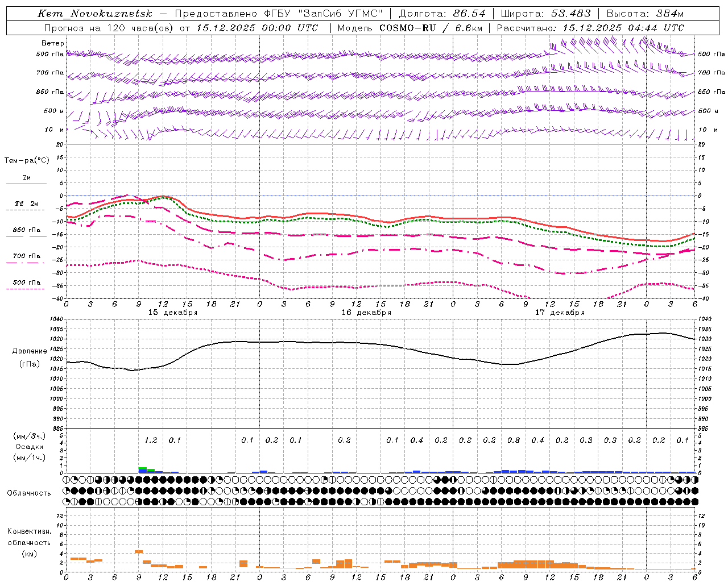This screenshot has width=728, height=582.
Task: Click the Td 2м legend entry
Action: 26,203
